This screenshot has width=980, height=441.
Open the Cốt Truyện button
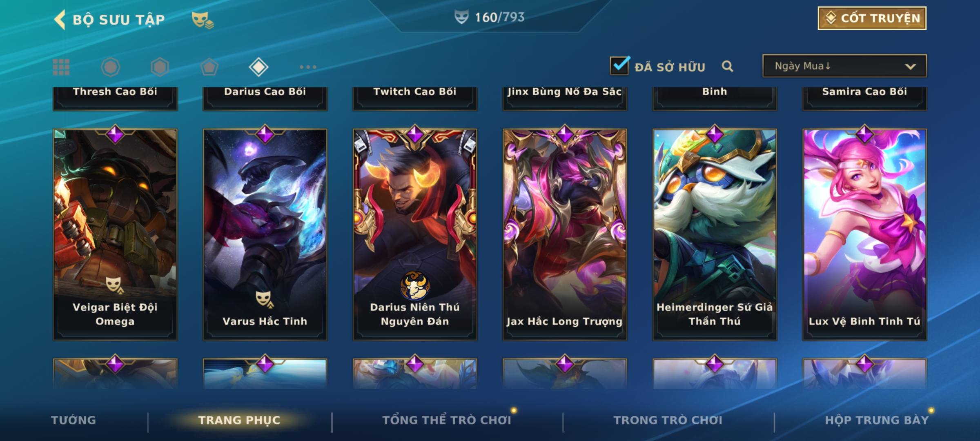(872, 18)
